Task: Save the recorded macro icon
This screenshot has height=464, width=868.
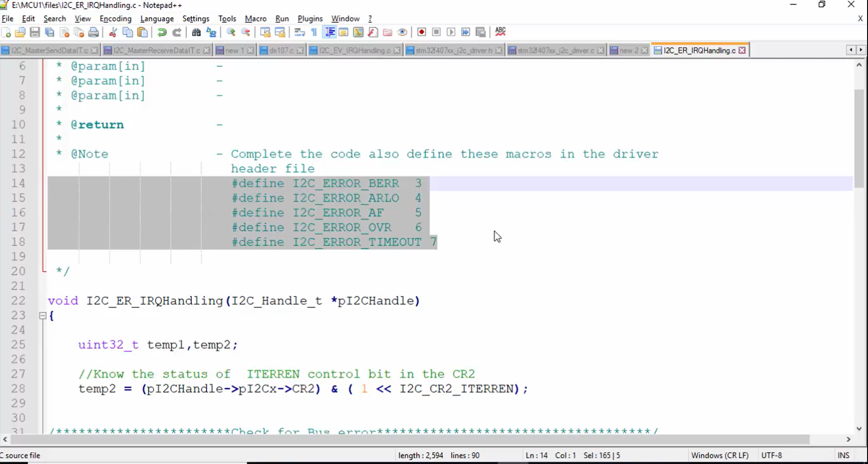Action: 480,32
